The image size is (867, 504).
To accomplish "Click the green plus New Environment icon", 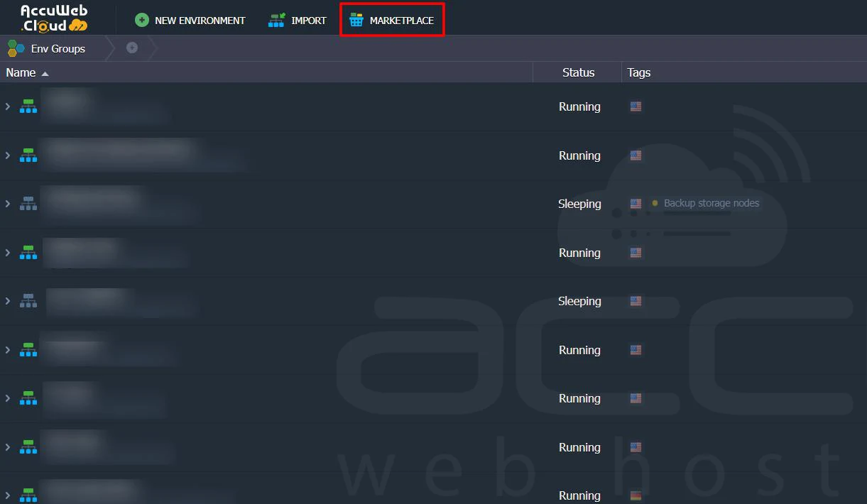I will (x=142, y=21).
